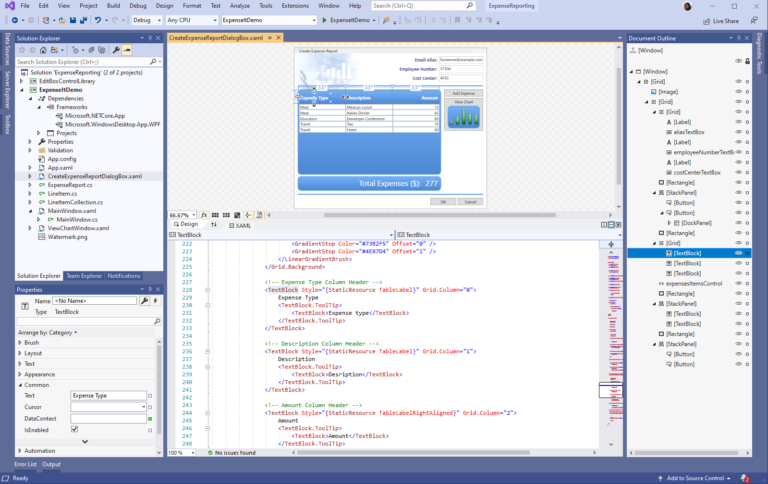This screenshot has height=484, width=768.
Task: Show events via lightning bolt icon
Action: point(156,300)
